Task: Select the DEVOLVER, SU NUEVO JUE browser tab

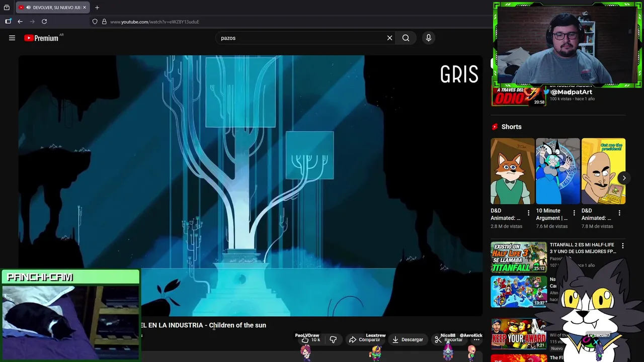Action: [x=52, y=8]
